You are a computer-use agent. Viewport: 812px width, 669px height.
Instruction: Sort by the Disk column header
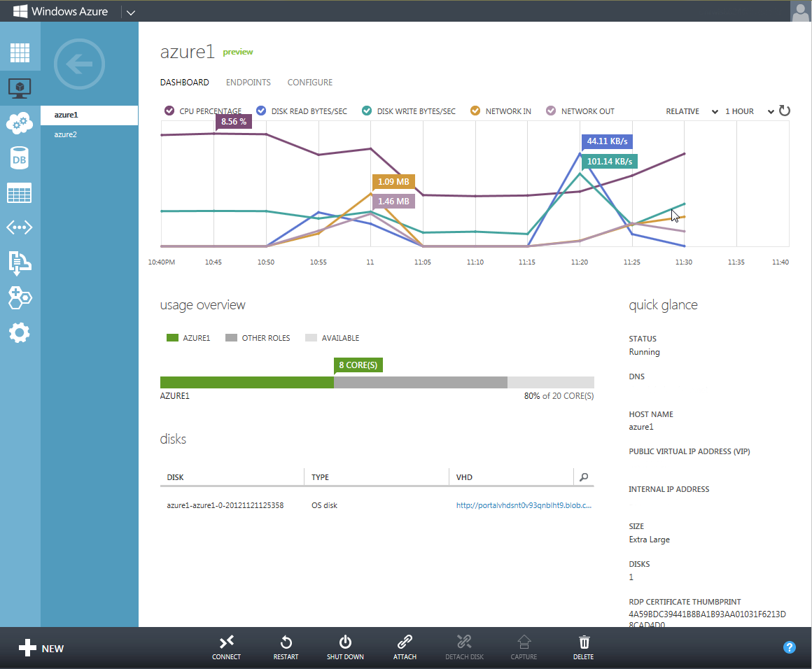pyautogui.click(x=175, y=477)
